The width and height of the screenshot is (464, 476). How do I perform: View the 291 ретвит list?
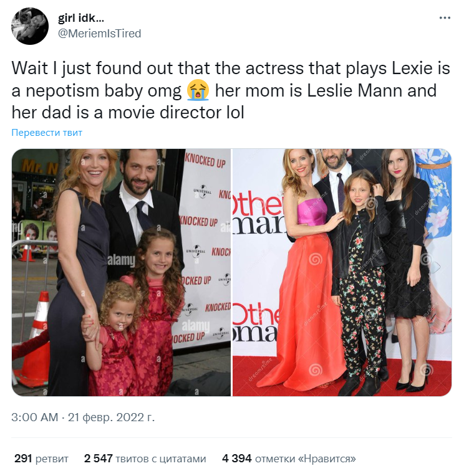(41, 459)
